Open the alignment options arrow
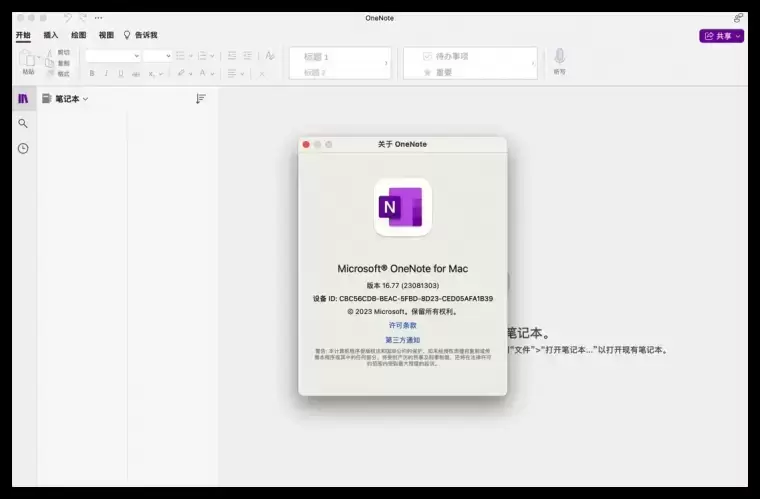This screenshot has width=760, height=499. point(242,74)
